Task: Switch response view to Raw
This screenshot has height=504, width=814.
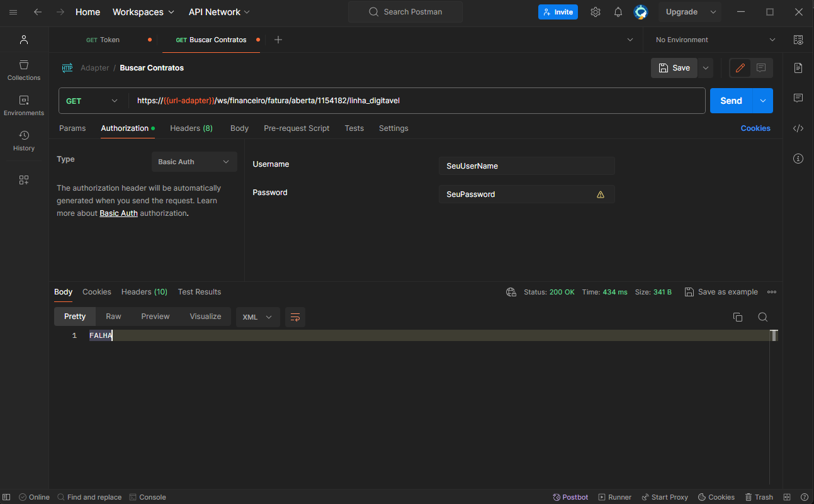Action: (113, 316)
